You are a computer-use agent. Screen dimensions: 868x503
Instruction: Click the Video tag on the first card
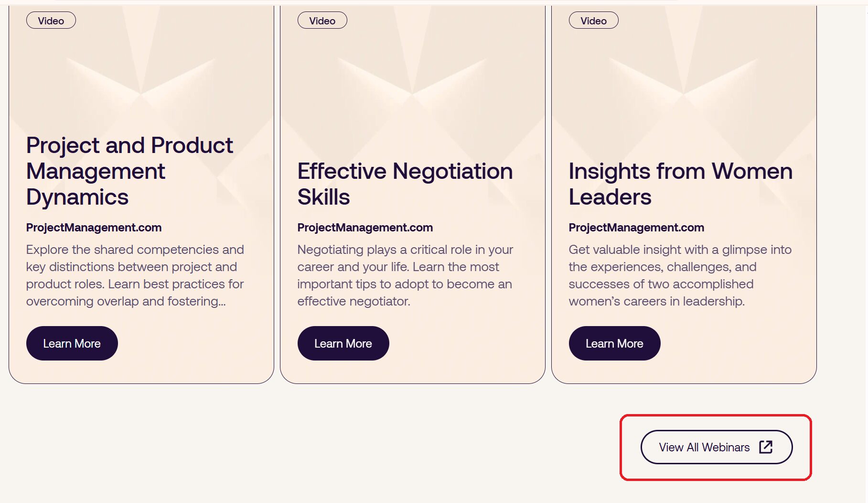(x=51, y=21)
